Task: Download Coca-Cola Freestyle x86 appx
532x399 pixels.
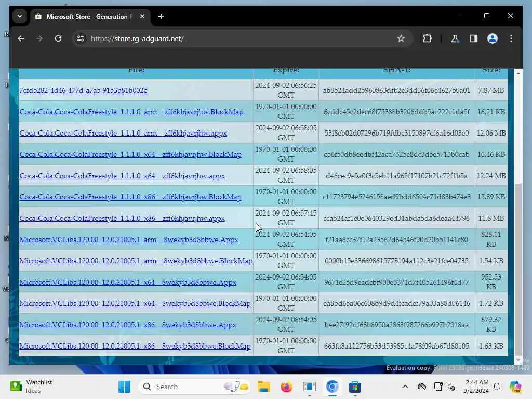Action: [122, 219]
